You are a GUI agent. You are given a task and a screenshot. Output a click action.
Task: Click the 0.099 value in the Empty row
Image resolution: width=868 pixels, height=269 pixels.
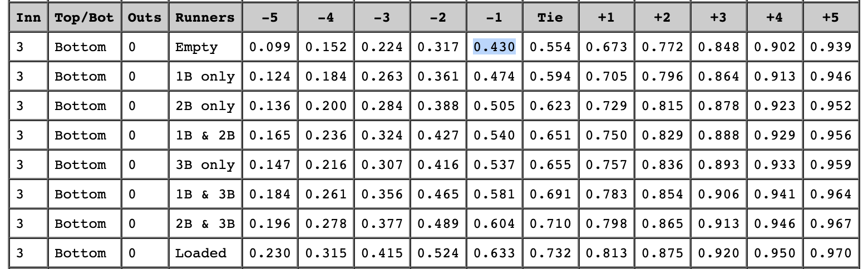coord(269,47)
